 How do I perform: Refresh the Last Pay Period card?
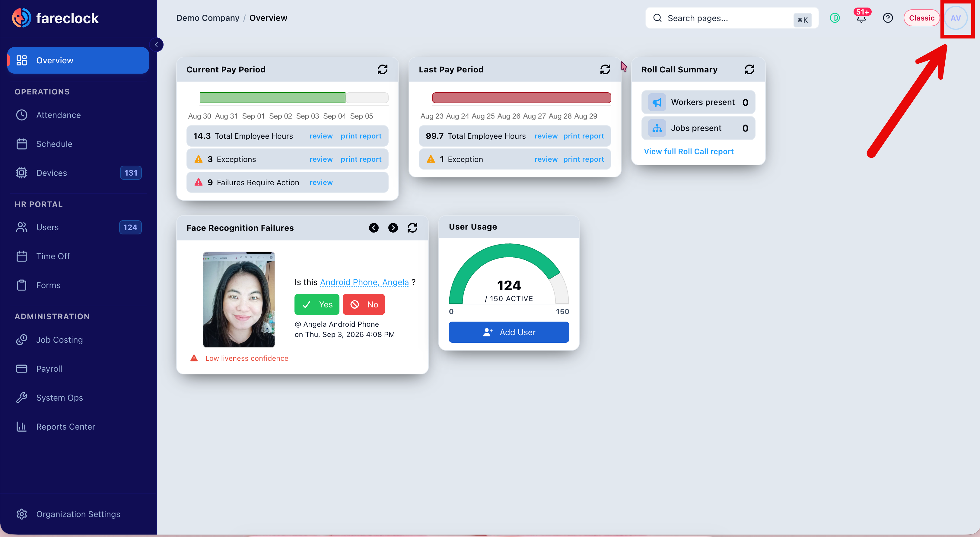pos(605,69)
